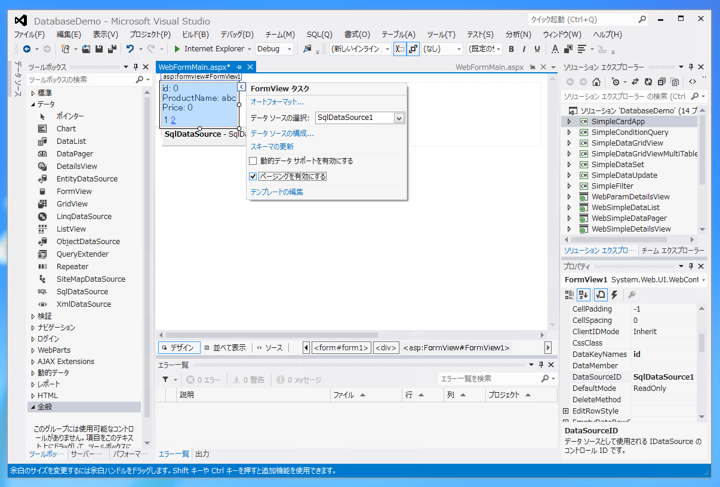This screenshot has height=487, width=720.
Task: Expand the SimpleConditionQuery project node
Action: click(x=569, y=132)
